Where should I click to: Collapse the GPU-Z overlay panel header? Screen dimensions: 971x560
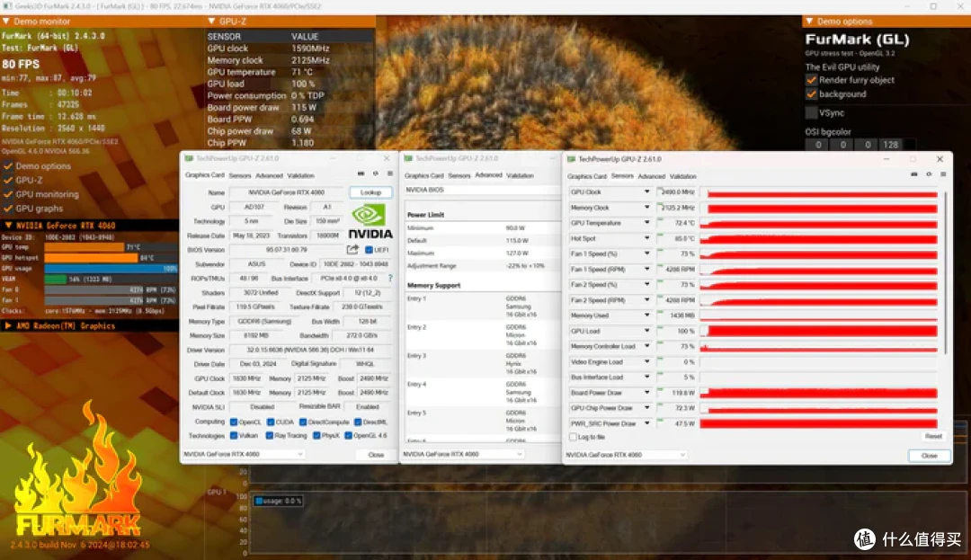(x=212, y=21)
